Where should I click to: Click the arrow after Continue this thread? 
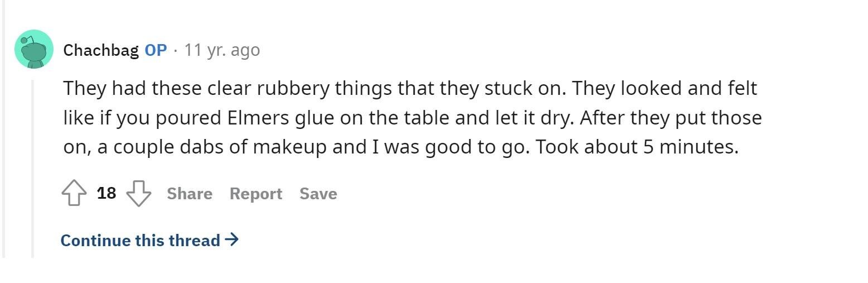pyautogui.click(x=232, y=240)
